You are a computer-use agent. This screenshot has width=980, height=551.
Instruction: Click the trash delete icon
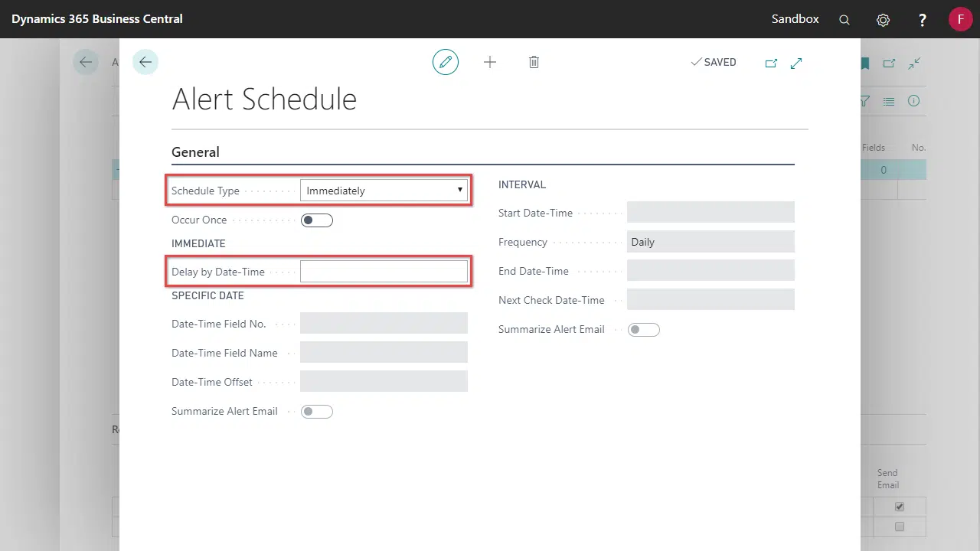(x=534, y=62)
